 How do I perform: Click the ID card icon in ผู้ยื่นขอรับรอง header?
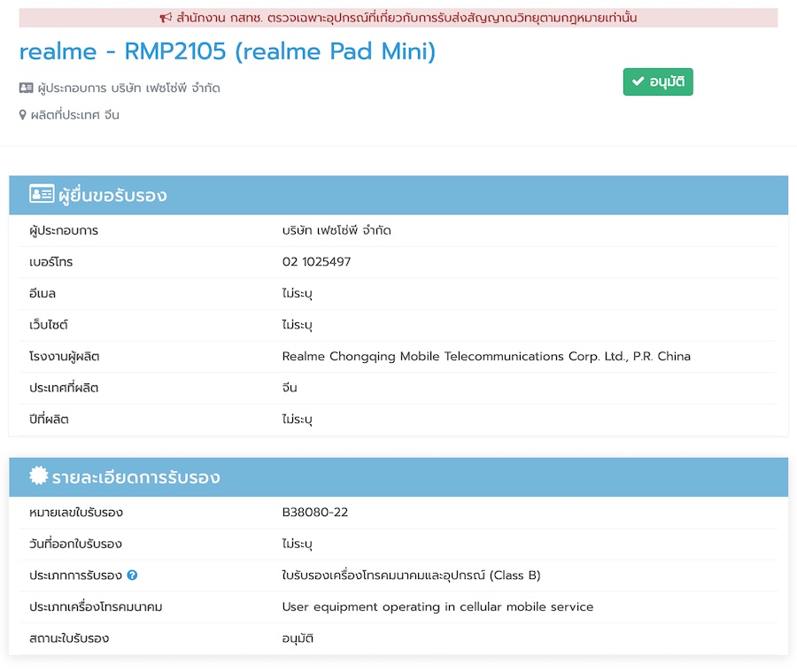click(x=41, y=195)
